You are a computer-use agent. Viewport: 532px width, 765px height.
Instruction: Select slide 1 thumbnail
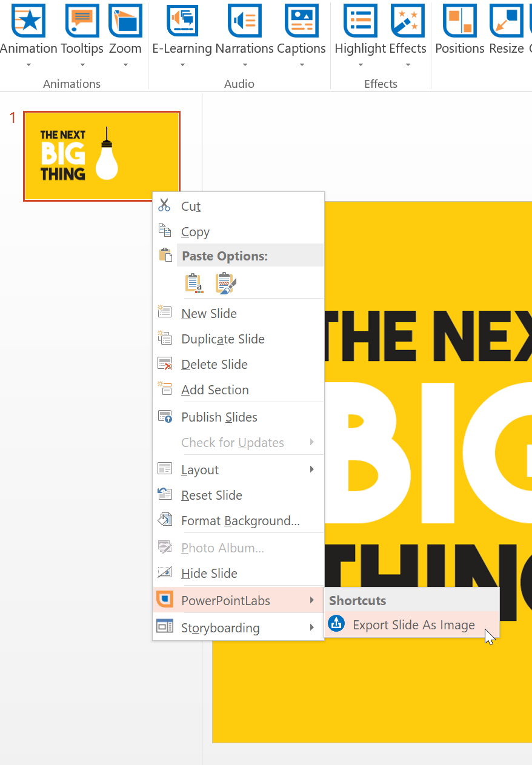pyautogui.click(x=101, y=156)
